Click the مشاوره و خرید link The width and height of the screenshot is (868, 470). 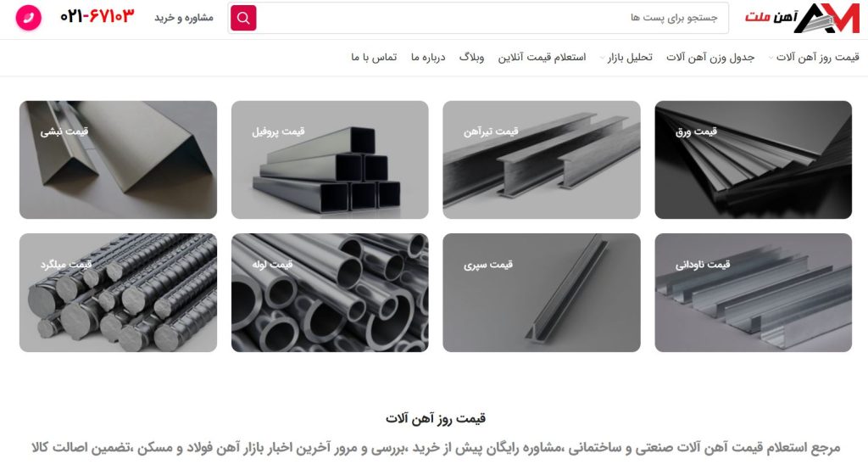[x=184, y=18]
